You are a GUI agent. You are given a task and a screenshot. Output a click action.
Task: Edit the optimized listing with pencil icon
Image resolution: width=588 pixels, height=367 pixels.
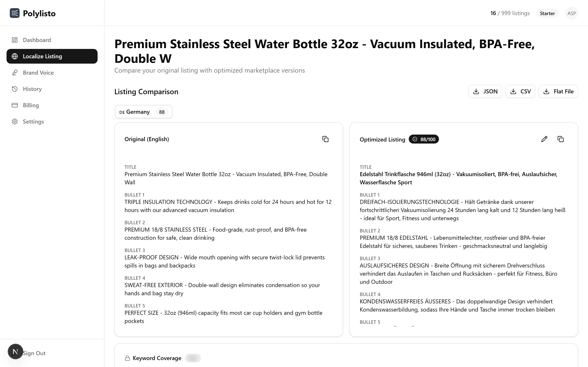(x=544, y=139)
